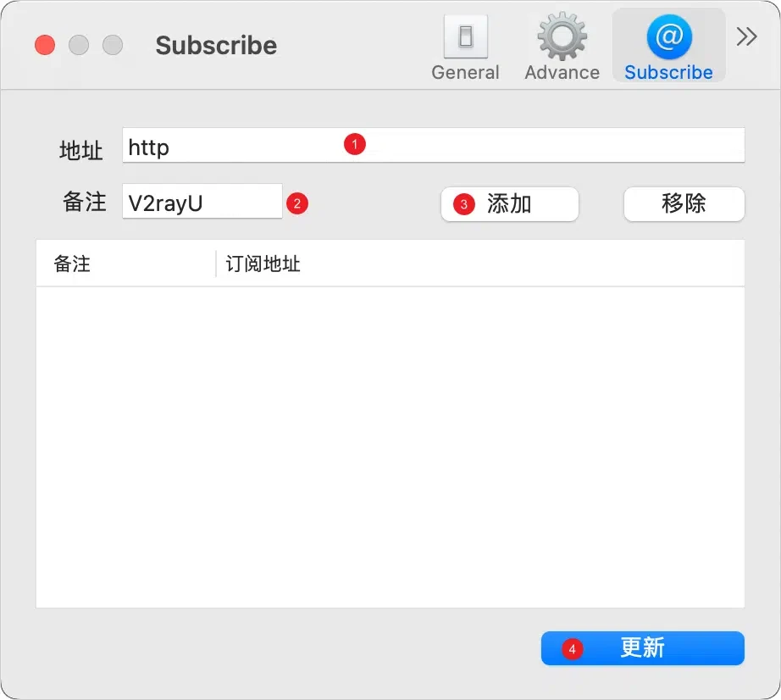Click the blue 更新 button
The image size is (781, 700).
[642, 648]
